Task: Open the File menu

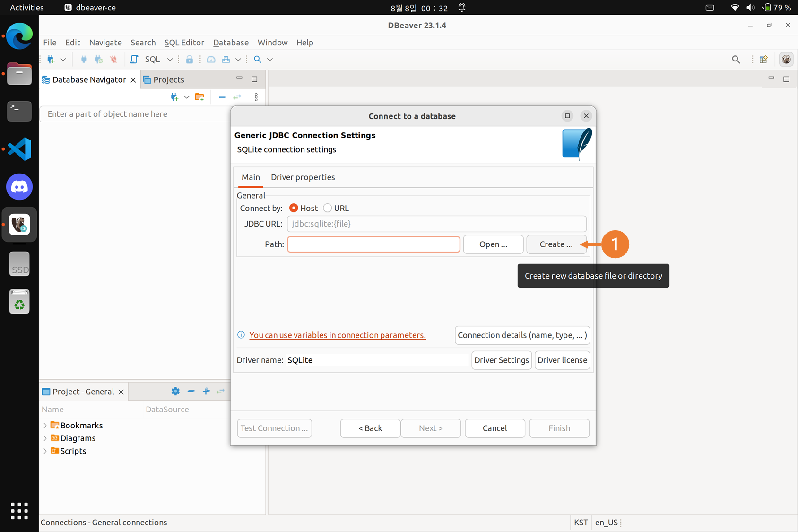Action: [50, 43]
